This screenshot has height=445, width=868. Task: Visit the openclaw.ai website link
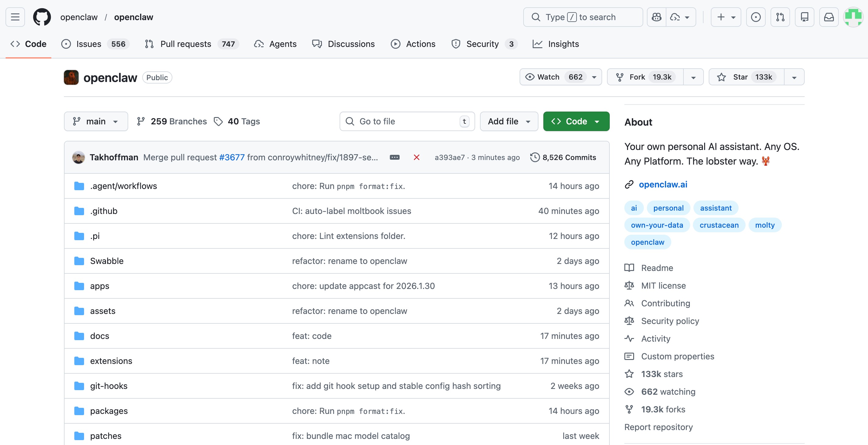[663, 184]
